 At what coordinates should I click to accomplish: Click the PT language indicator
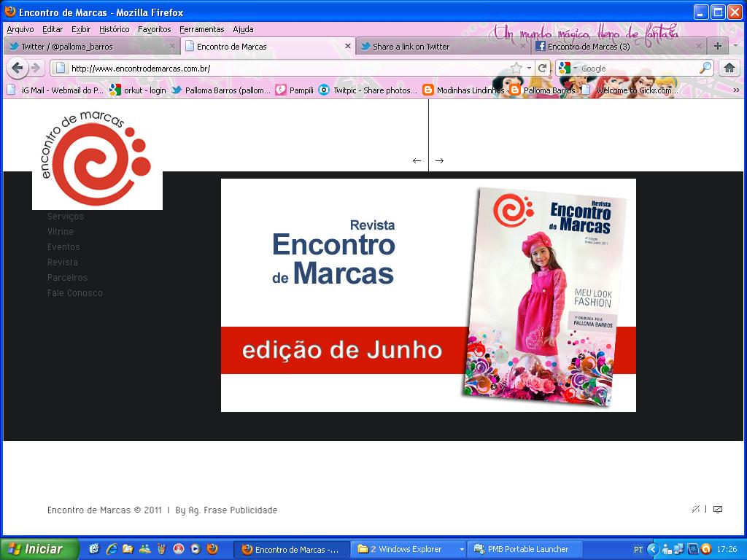click(638, 550)
